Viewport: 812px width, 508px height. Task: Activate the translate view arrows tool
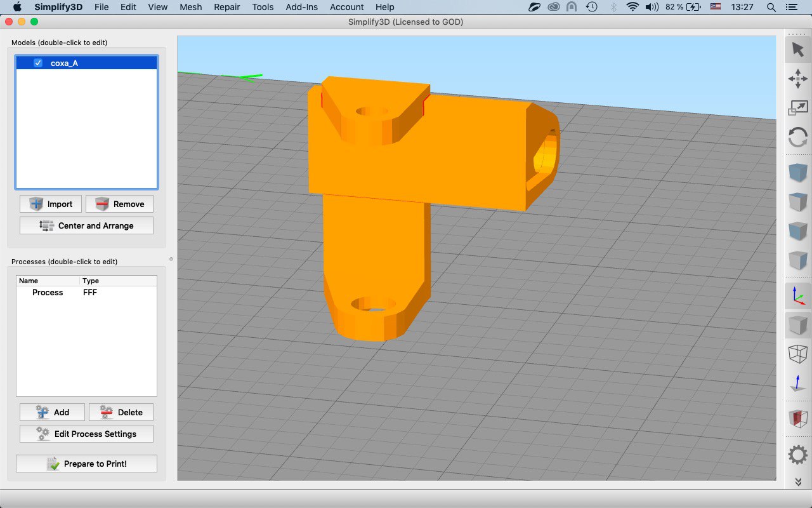(797, 79)
